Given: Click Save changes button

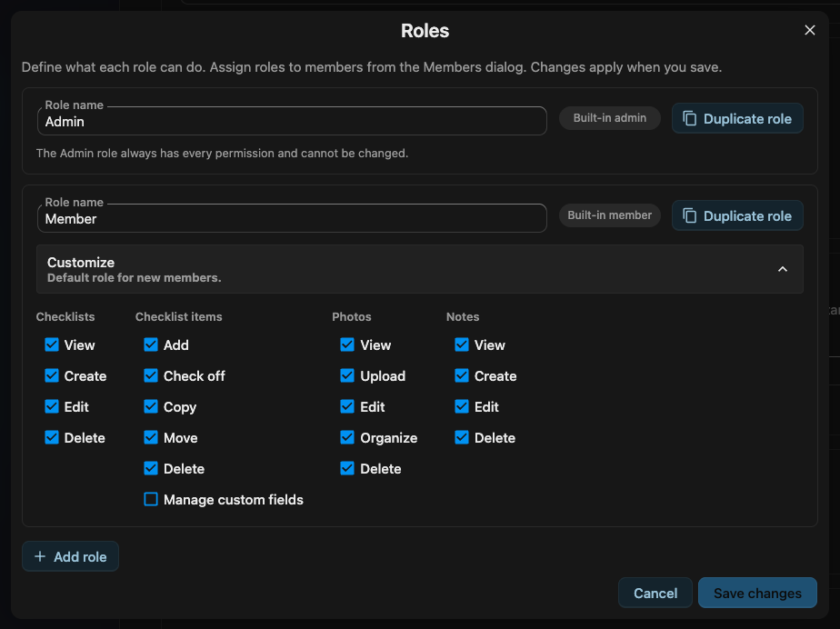Looking at the screenshot, I should tap(757, 593).
